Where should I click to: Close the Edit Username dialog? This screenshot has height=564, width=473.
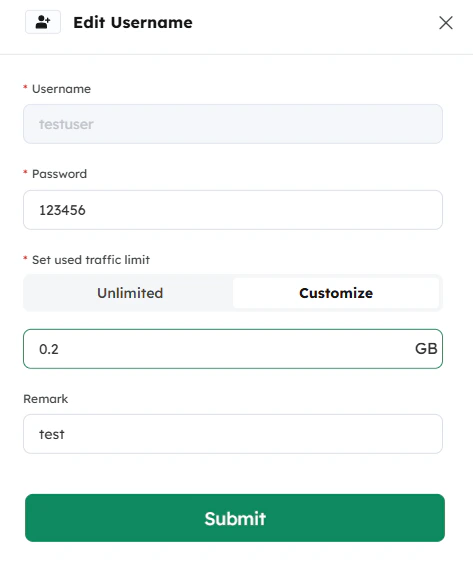tap(446, 23)
